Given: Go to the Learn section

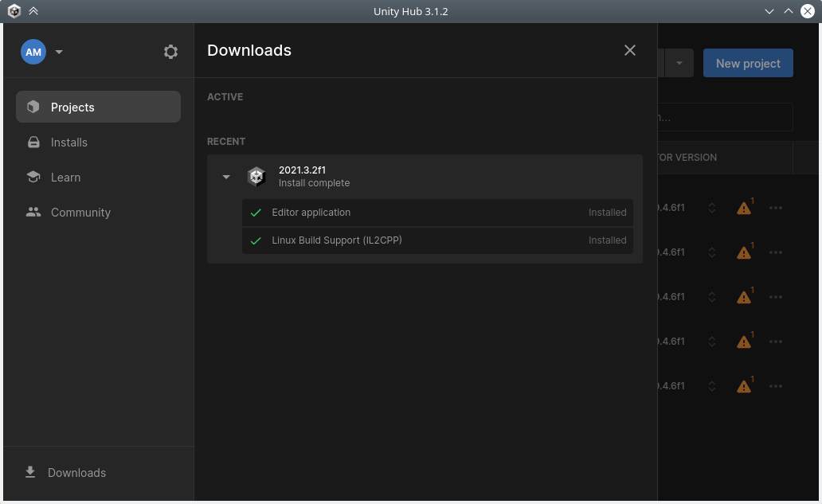Looking at the screenshot, I should [65, 177].
